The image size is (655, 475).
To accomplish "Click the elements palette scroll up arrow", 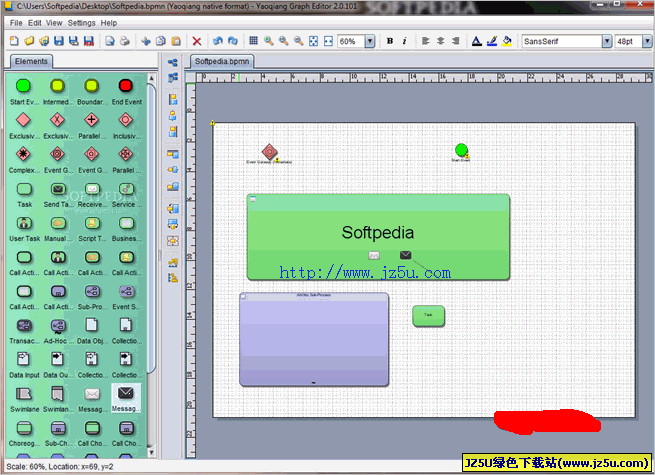I will click(152, 78).
